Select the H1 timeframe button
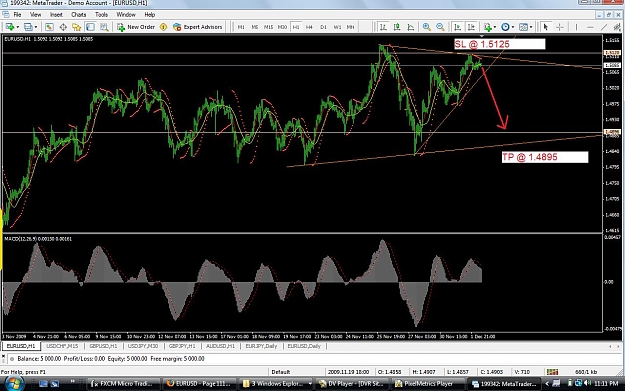625x391 pixels. click(296, 27)
